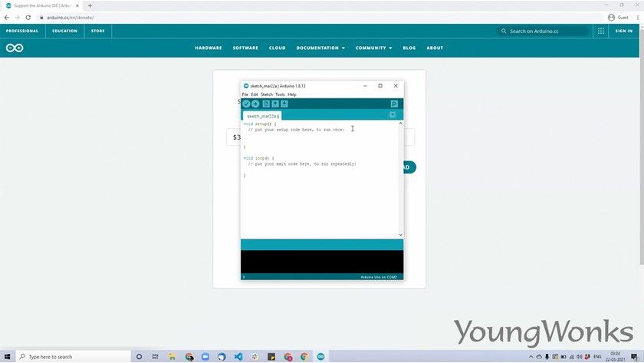Open the Blog link in navigation
Screen dimensions: 644x363
coord(409,48)
